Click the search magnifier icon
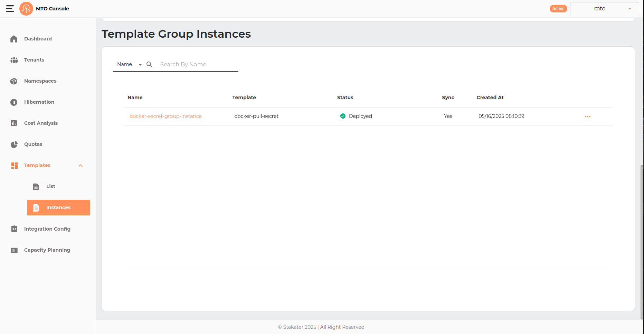The image size is (644, 334). tap(150, 65)
